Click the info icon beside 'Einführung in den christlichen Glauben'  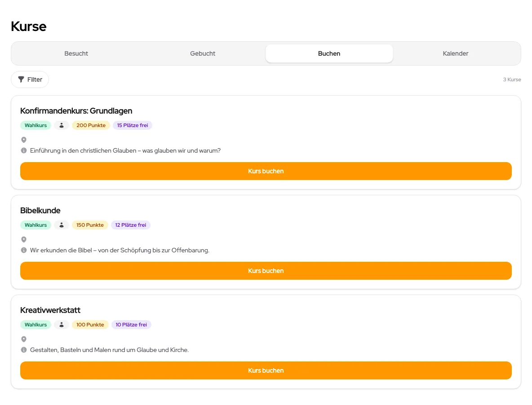coord(24,150)
